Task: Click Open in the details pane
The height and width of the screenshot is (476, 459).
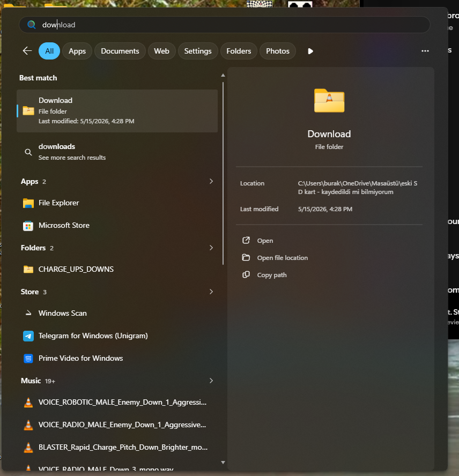Action: 265,241
